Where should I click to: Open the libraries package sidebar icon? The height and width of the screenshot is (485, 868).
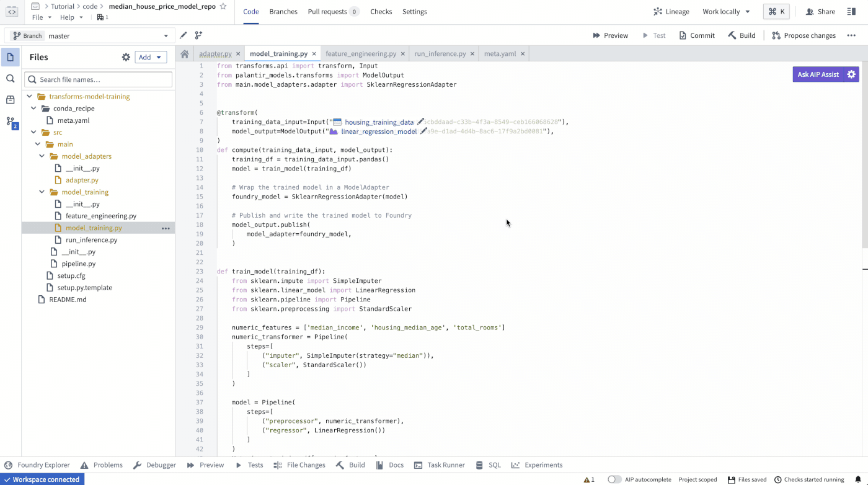click(10, 100)
